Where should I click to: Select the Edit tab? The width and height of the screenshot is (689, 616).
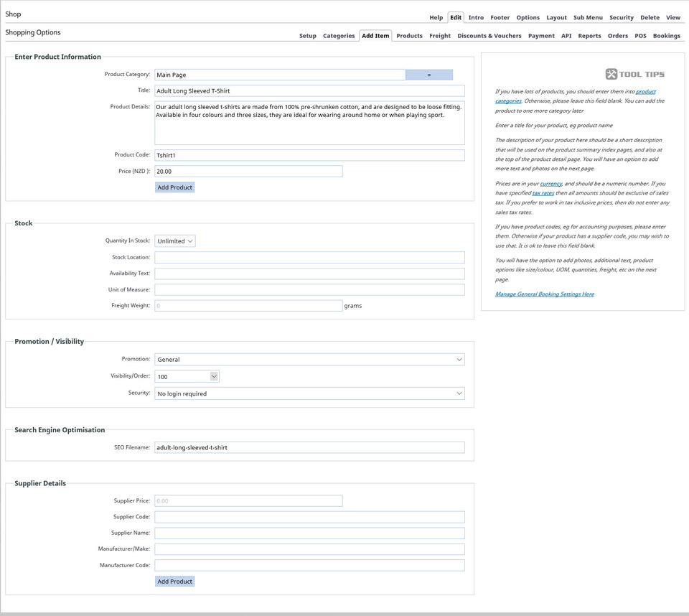[x=456, y=17]
